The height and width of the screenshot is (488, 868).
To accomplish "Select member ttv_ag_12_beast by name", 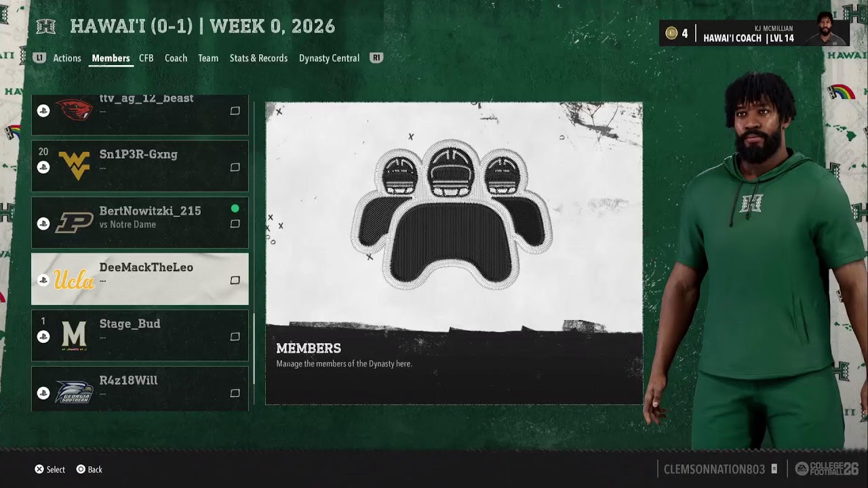I will coord(146,99).
